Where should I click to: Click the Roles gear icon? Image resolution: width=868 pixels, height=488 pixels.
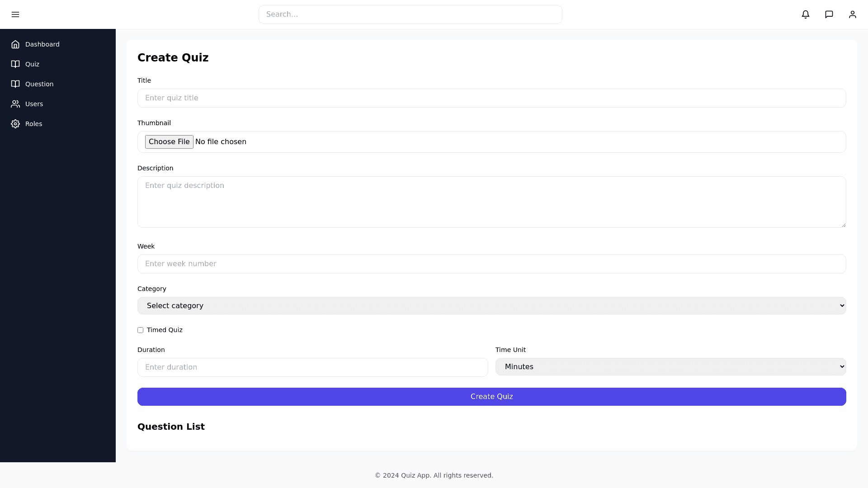tap(15, 124)
